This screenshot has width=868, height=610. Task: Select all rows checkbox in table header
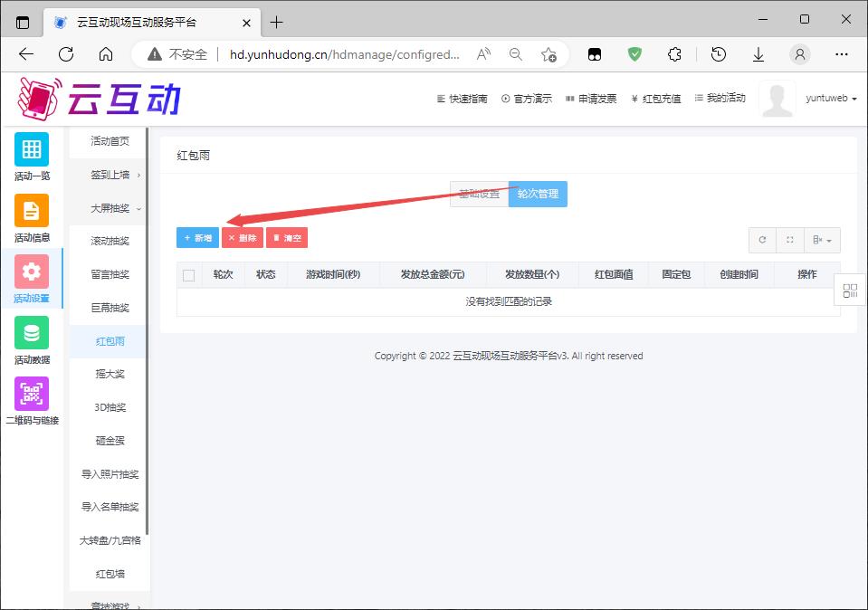coord(189,275)
